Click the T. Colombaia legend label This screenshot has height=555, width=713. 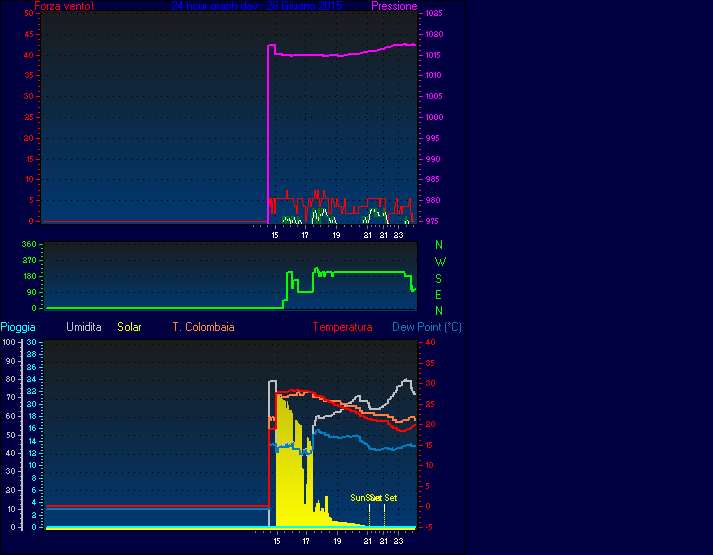pyautogui.click(x=203, y=327)
